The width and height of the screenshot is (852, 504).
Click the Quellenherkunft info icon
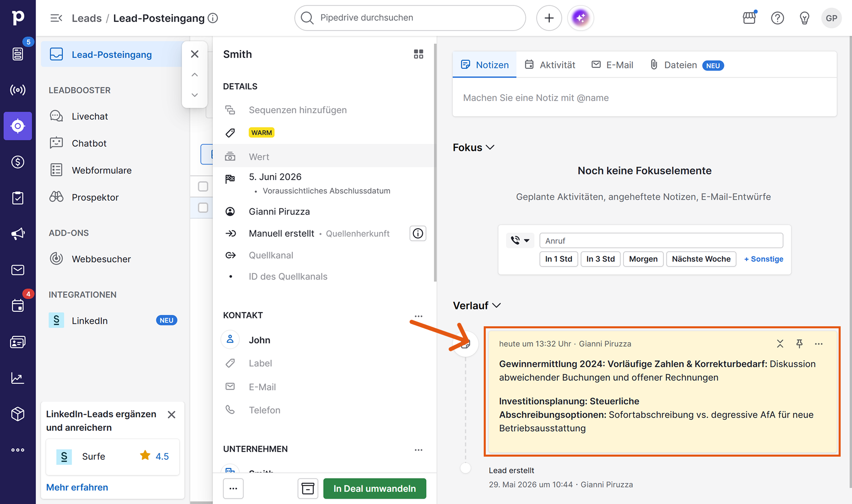pos(418,233)
